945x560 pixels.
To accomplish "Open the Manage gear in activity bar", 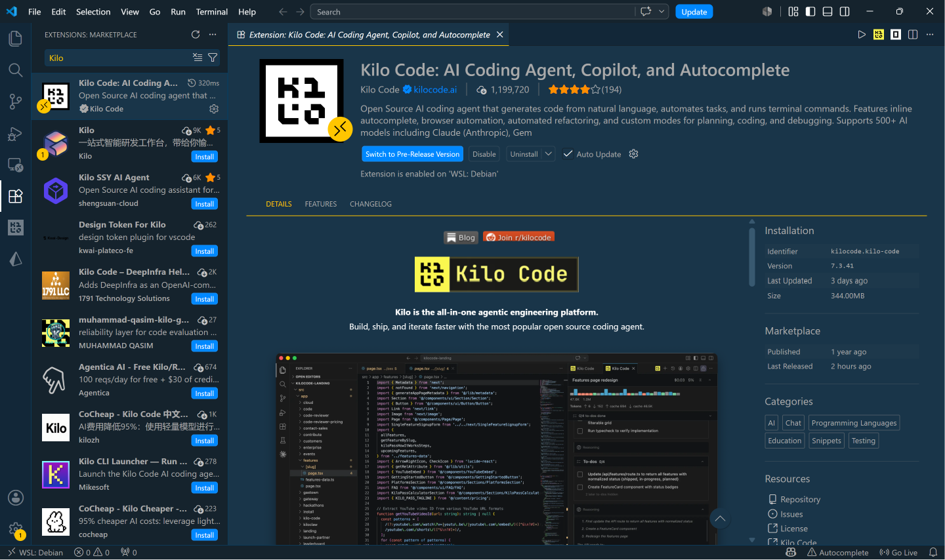I will coord(15,529).
